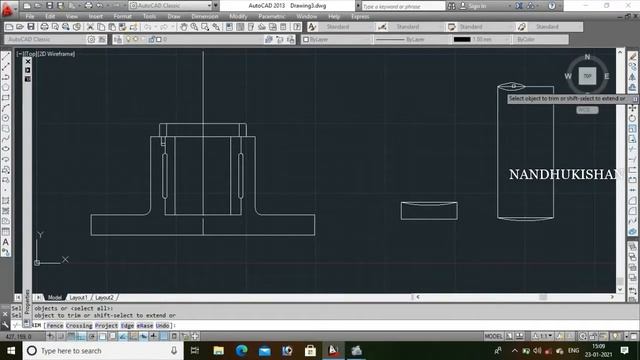Select the Rectangle tool in the Draw toolbar
640x360 pixels.
6,98
